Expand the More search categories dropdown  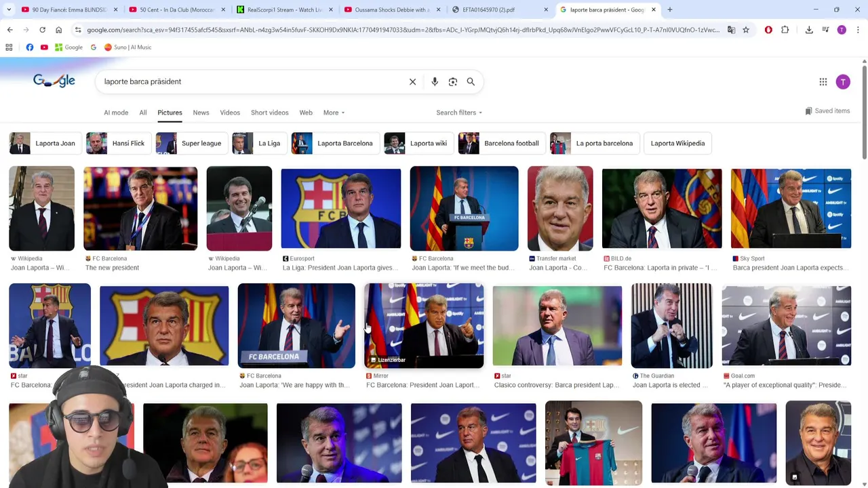(334, 113)
